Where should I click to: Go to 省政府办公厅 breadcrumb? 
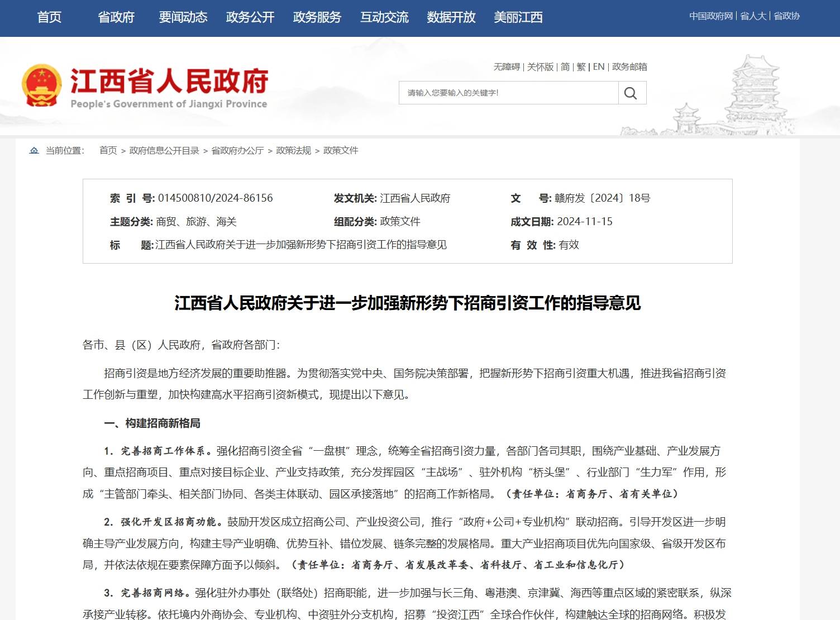pyautogui.click(x=237, y=151)
